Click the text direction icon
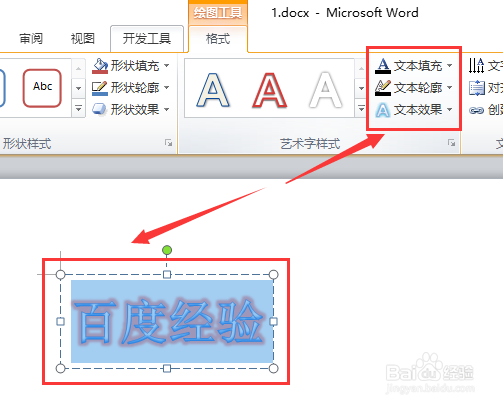The width and height of the screenshot is (503, 406). click(x=477, y=65)
